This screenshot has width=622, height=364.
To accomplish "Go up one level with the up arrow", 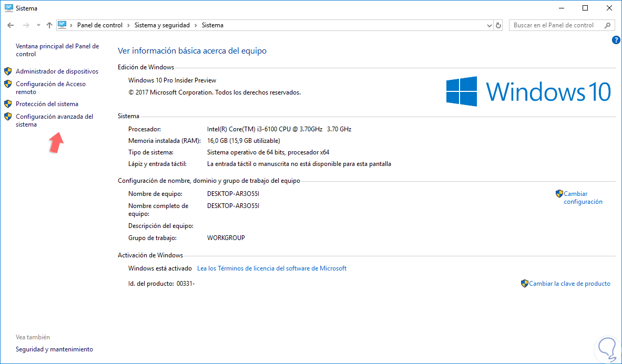I will (49, 25).
